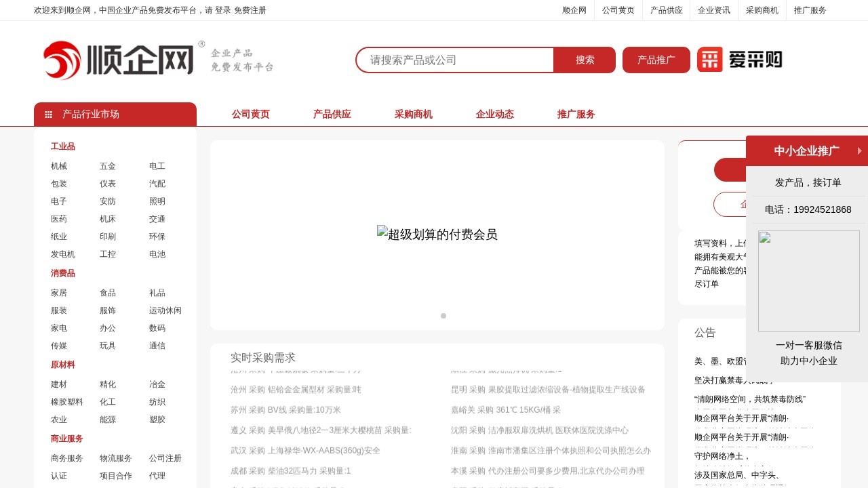Open the 采购商机 menu item
Screen dimensions: 868x488
(412, 114)
